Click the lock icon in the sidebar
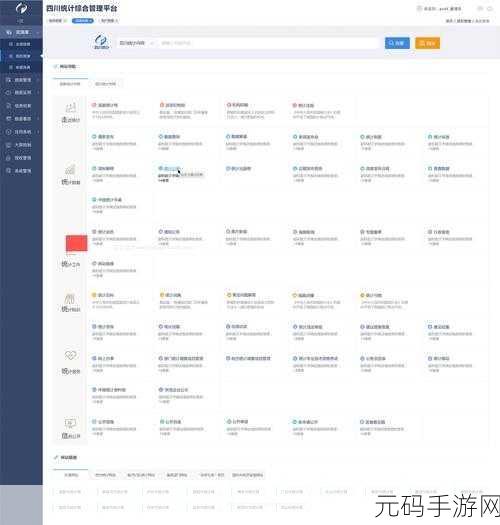This screenshot has height=525, width=500. (x=9, y=158)
